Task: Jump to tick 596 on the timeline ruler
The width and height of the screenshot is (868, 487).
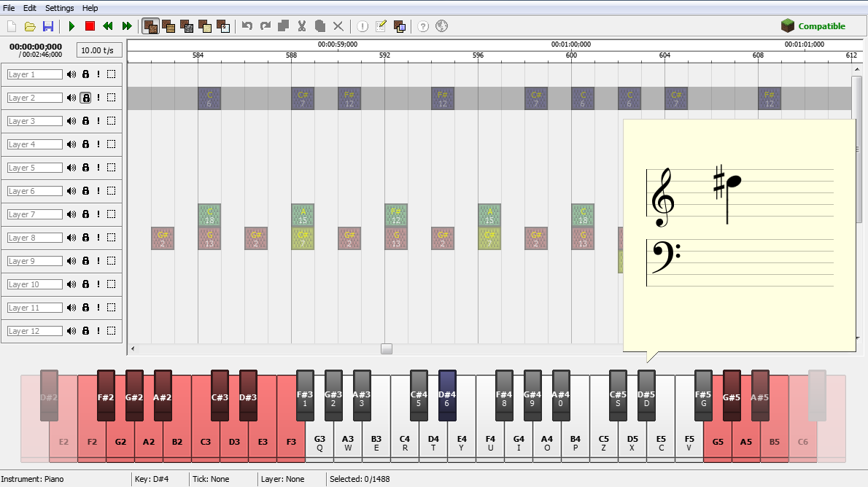Action: tap(478, 55)
